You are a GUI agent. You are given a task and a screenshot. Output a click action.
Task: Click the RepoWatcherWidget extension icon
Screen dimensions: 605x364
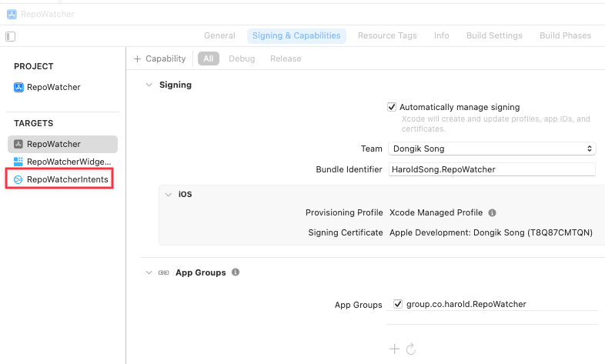pos(18,162)
